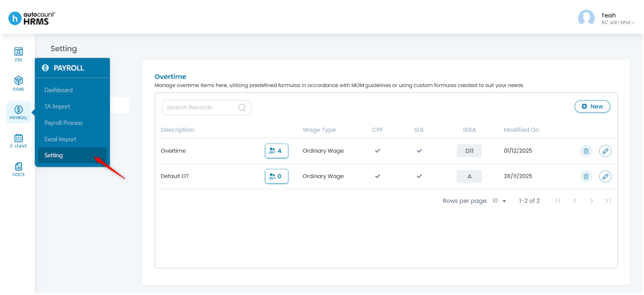Image resolution: width=644 pixels, height=295 pixels.
Task: Go to last page of records
Action: (x=608, y=201)
